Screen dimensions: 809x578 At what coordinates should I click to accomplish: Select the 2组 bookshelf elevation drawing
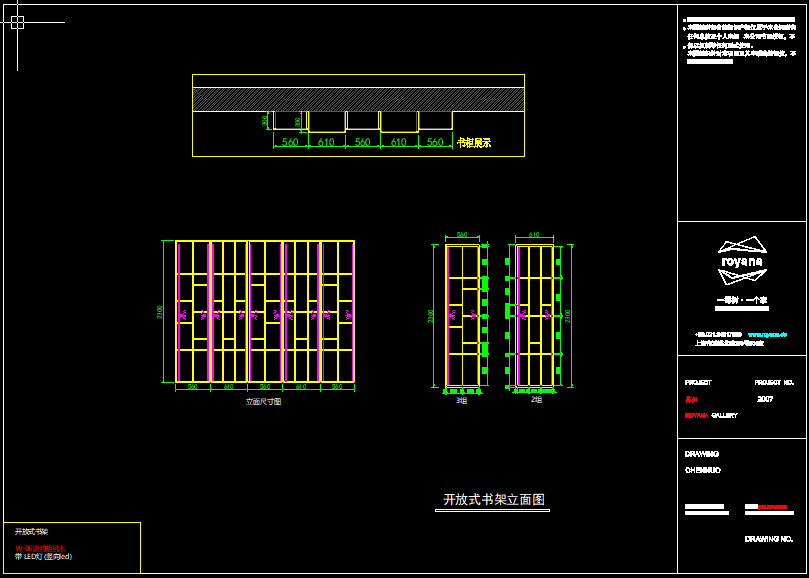point(534,315)
